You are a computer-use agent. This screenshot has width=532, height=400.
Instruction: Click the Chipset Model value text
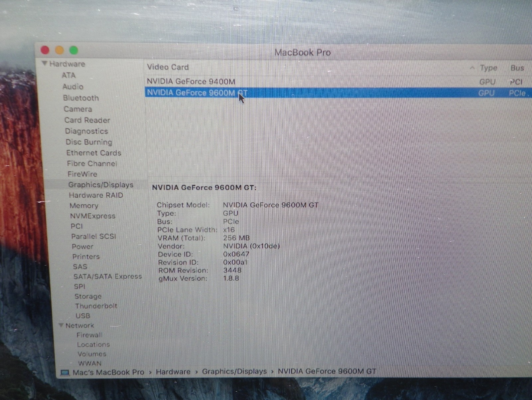(x=271, y=205)
